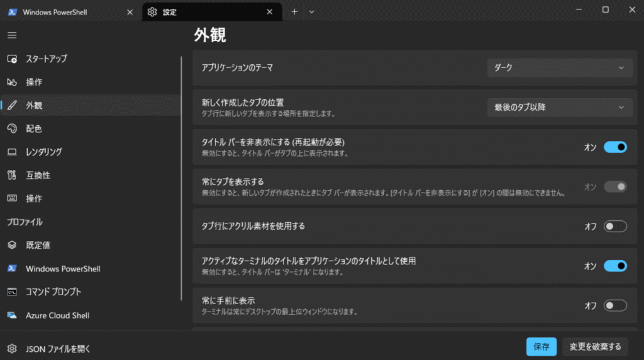Image resolution: width=644 pixels, height=360 pixels.
Task: Click the 保存 button
Action: pos(541,346)
